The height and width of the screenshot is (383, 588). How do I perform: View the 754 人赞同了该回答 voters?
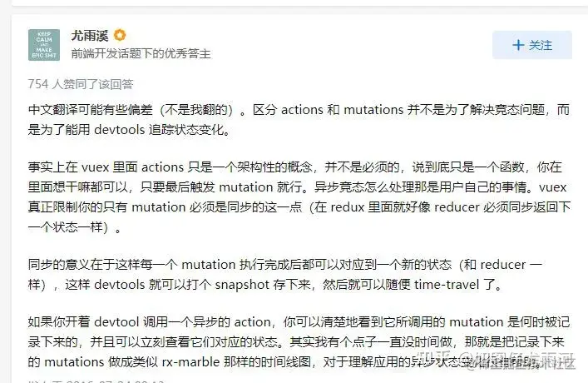pos(81,84)
